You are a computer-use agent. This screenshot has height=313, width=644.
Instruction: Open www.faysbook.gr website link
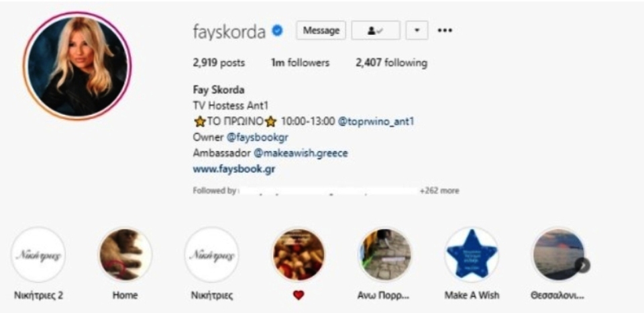[234, 169]
